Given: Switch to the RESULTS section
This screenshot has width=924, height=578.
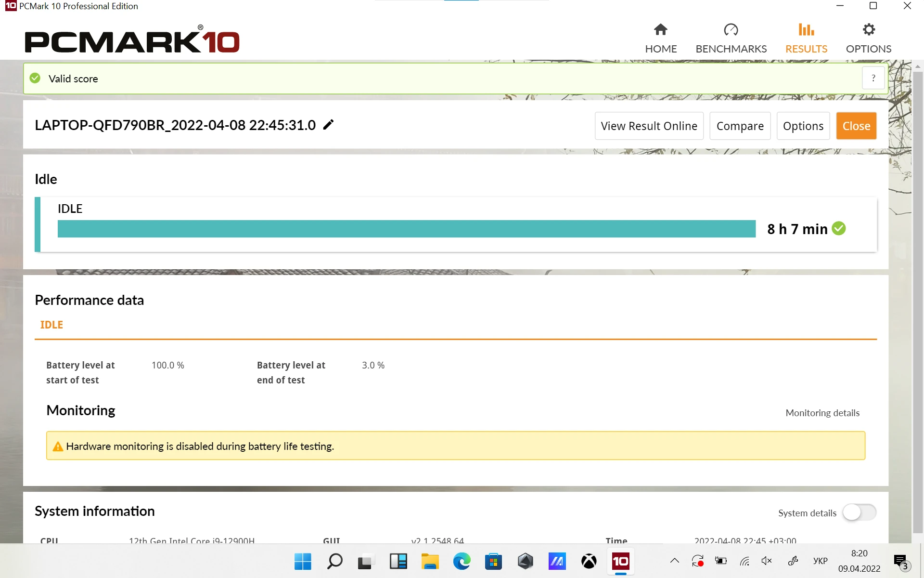Looking at the screenshot, I should (806, 39).
